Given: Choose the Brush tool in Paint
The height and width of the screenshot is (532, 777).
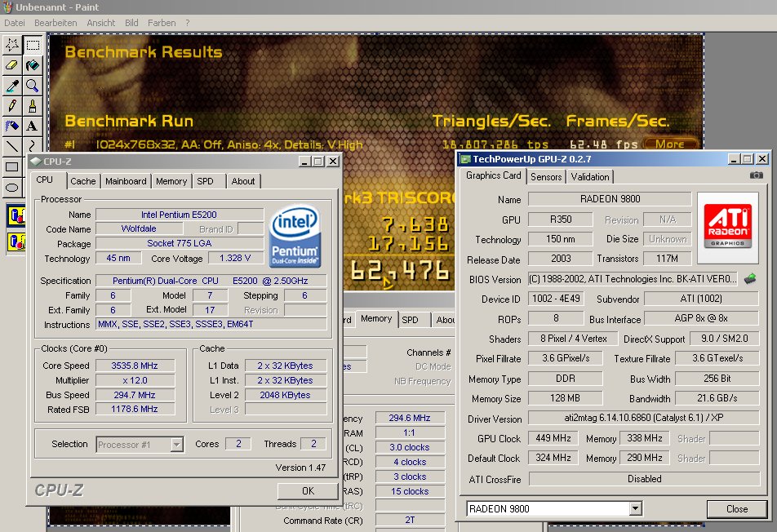Looking at the screenshot, I should tap(33, 106).
